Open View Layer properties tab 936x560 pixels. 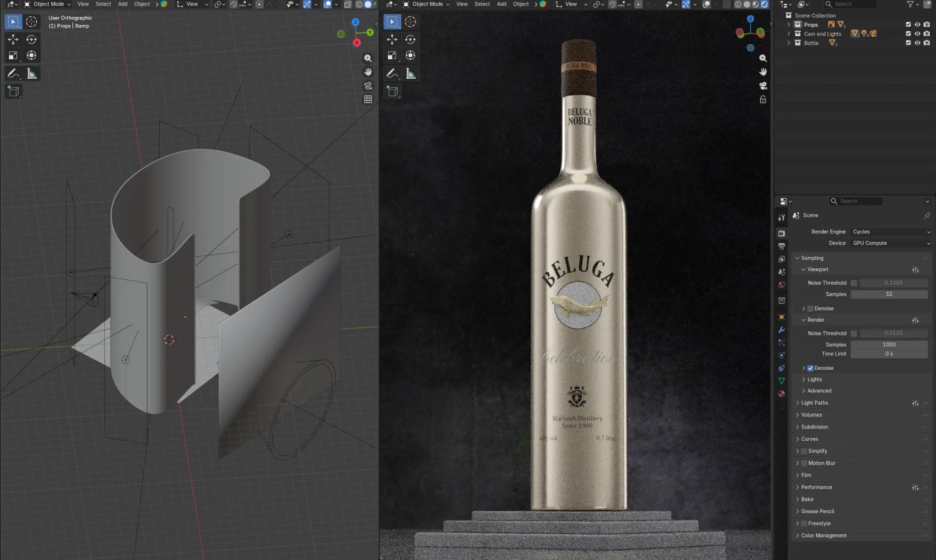click(781, 259)
